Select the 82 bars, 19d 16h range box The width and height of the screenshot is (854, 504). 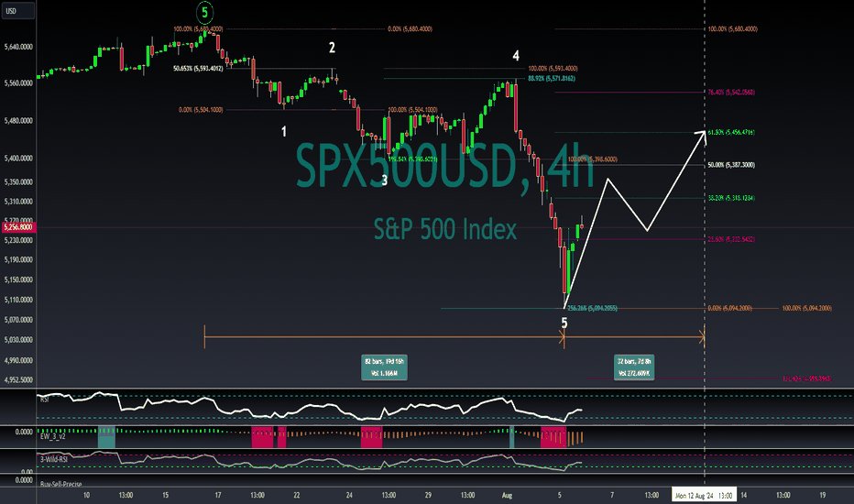[384, 367]
